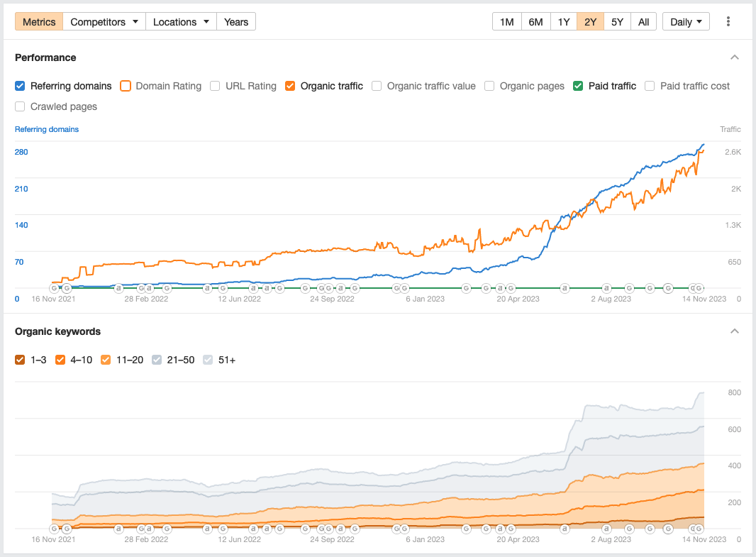This screenshot has height=557, width=756.
Task: Switch to the Years tab
Action: coord(236,22)
